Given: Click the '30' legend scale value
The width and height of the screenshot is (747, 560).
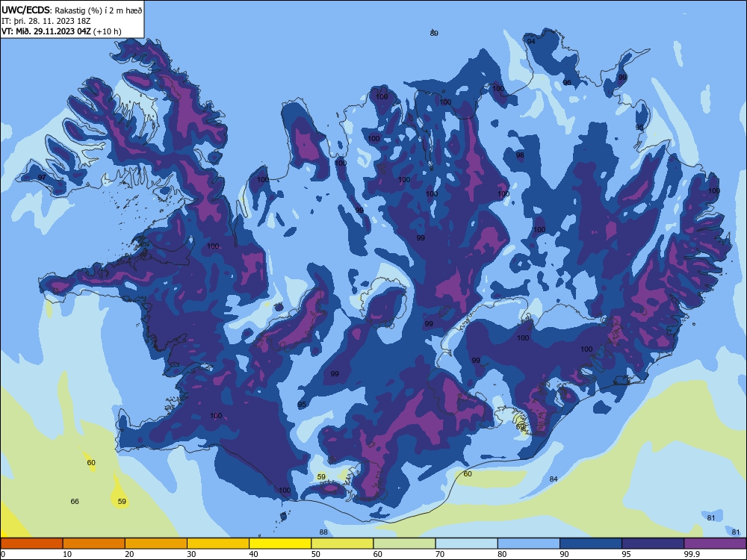Looking at the screenshot, I should [x=191, y=554].
